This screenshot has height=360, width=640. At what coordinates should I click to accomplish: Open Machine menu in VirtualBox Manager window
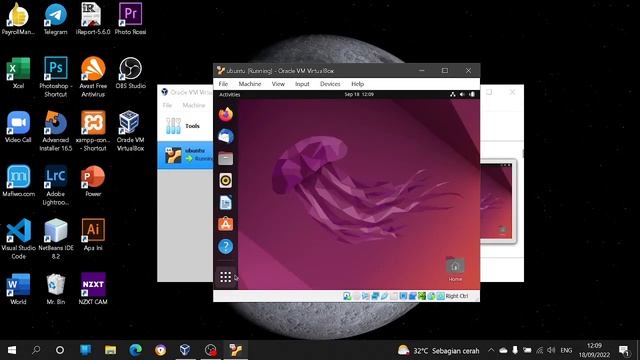[x=194, y=105]
